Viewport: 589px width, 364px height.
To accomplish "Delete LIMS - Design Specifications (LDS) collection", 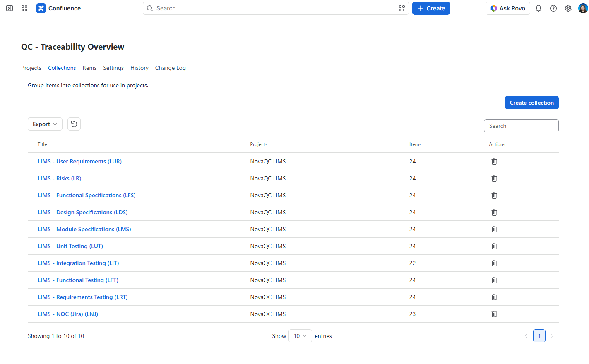I will (x=494, y=212).
